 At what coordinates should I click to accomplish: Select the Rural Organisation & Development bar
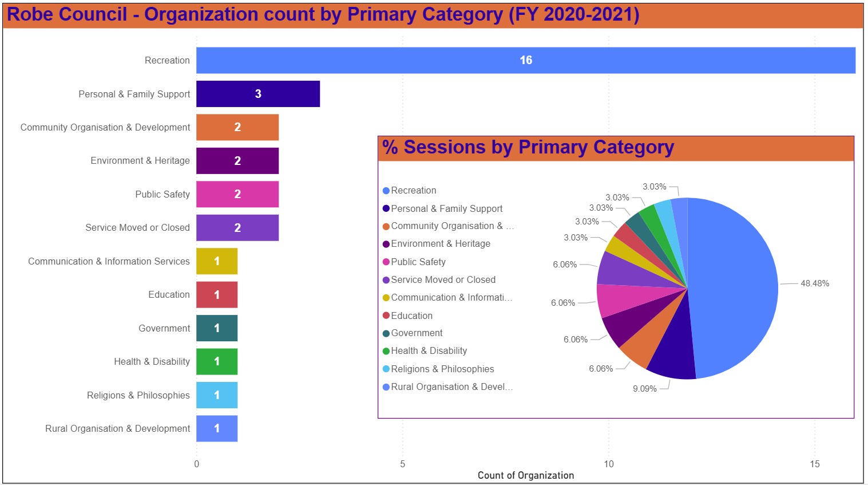pos(216,428)
